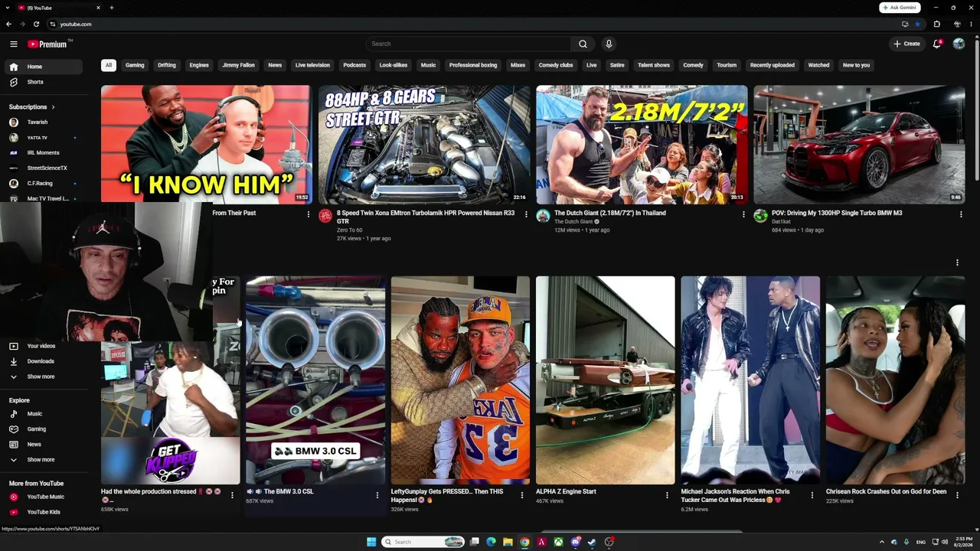Open the Xbox app from the taskbar
The height and width of the screenshot is (551, 980).
558,542
